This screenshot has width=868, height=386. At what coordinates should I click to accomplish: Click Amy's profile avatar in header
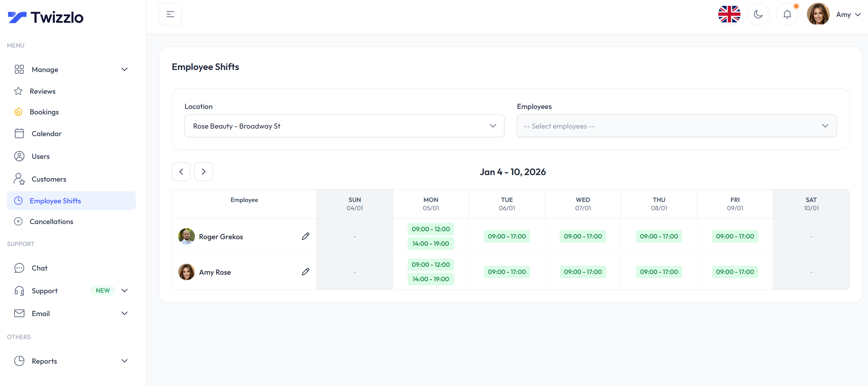click(818, 14)
